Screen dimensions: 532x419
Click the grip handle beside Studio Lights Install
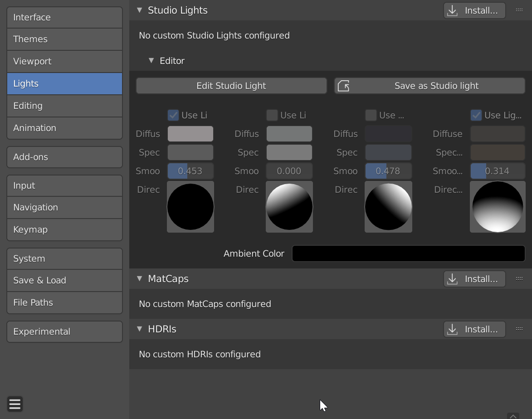[x=519, y=10]
